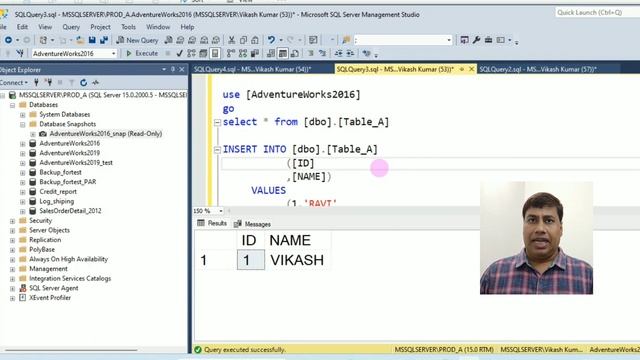The image size is (640, 360).
Task: Select the Results tab
Action: click(x=212, y=223)
